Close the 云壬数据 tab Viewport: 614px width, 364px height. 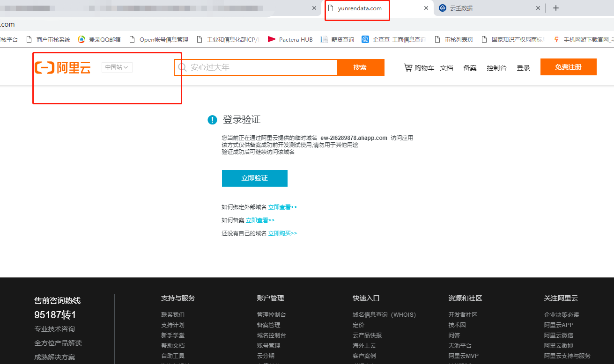point(538,8)
